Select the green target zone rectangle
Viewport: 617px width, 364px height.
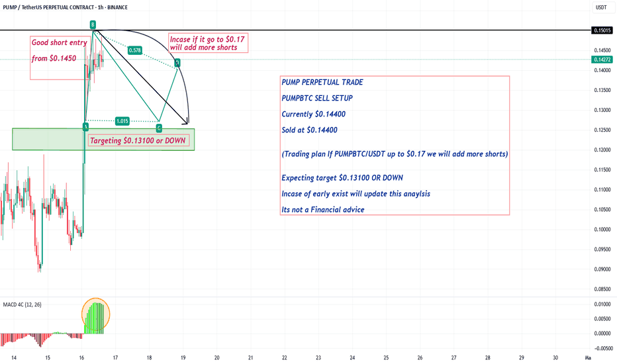(103, 139)
